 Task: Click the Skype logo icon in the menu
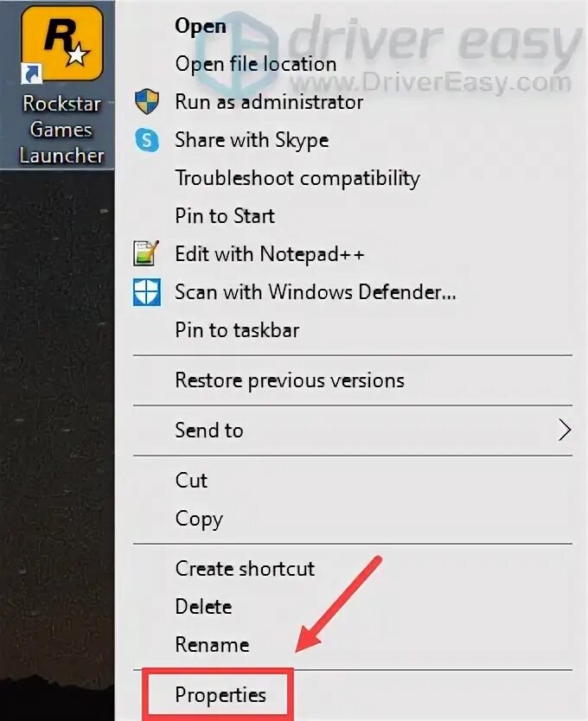[x=147, y=140]
